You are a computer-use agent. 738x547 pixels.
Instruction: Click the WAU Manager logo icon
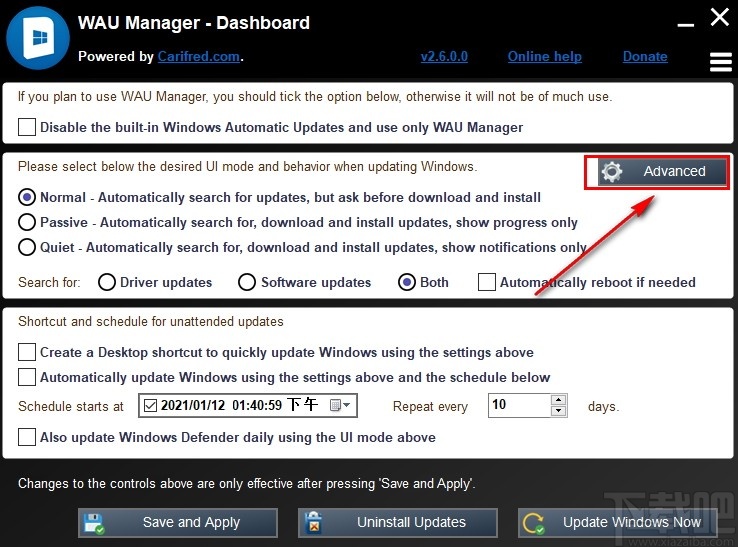click(x=38, y=39)
